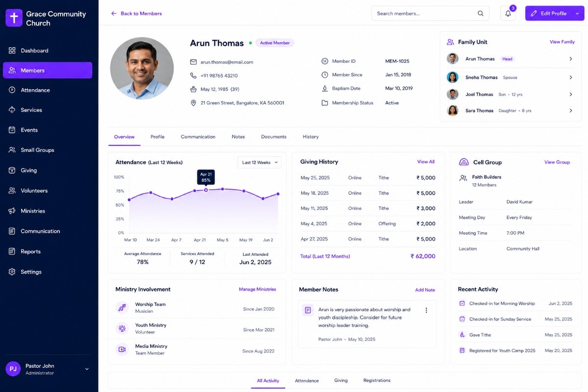Click the note document icon
This screenshot has width=588, height=392.
pos(308,310)
